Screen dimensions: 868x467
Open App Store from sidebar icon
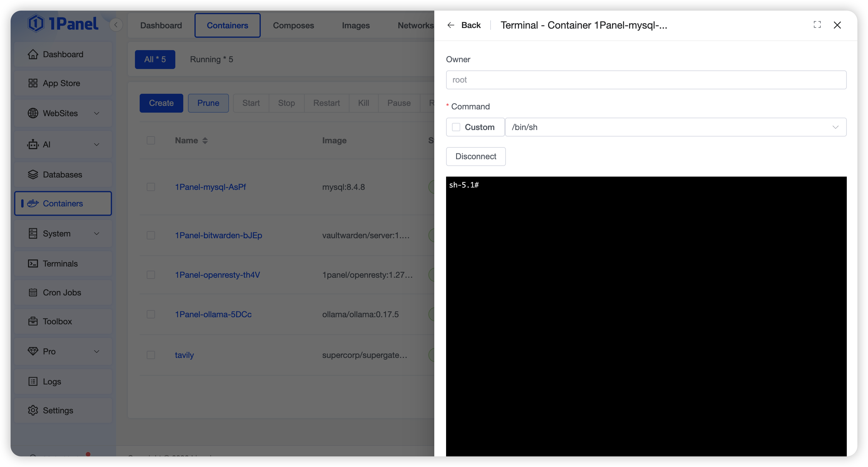point(33,83)
